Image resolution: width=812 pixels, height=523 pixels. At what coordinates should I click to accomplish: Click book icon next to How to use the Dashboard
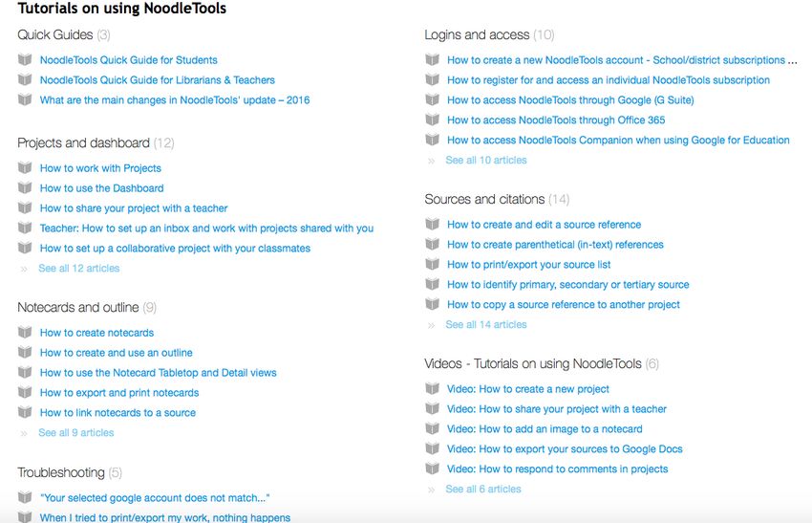point(25,187)
